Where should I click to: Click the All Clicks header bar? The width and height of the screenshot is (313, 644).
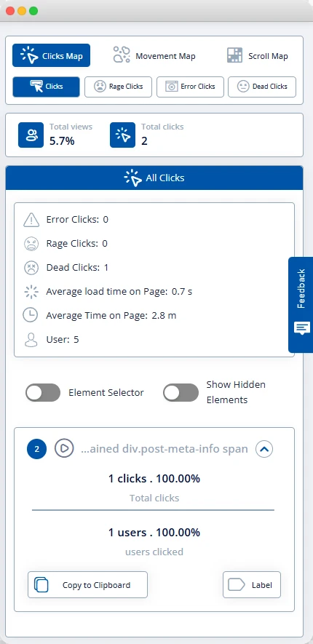[x=154, y=178]
